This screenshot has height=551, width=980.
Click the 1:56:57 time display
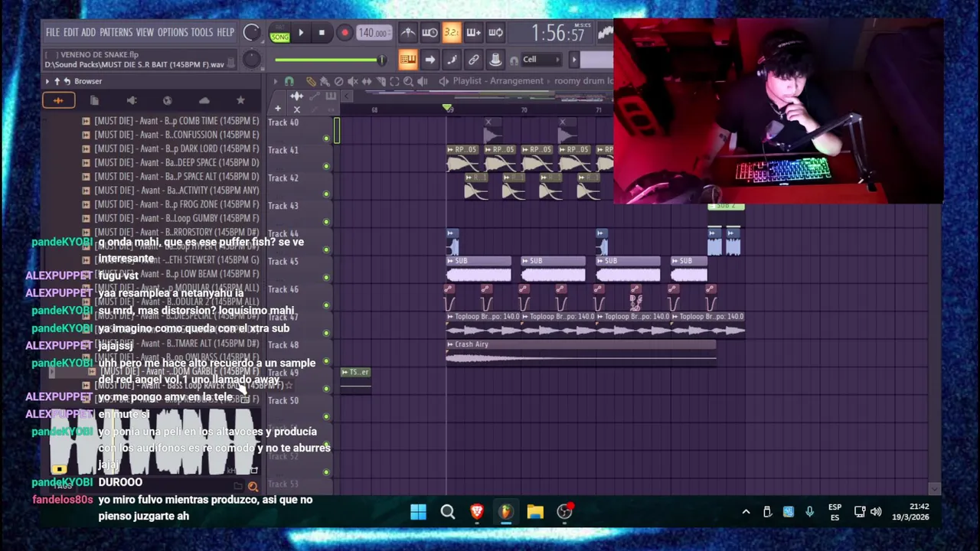558,33
